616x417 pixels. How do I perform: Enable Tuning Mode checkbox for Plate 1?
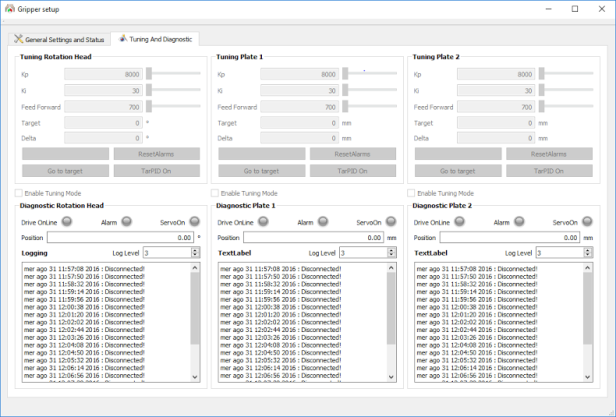215,192
